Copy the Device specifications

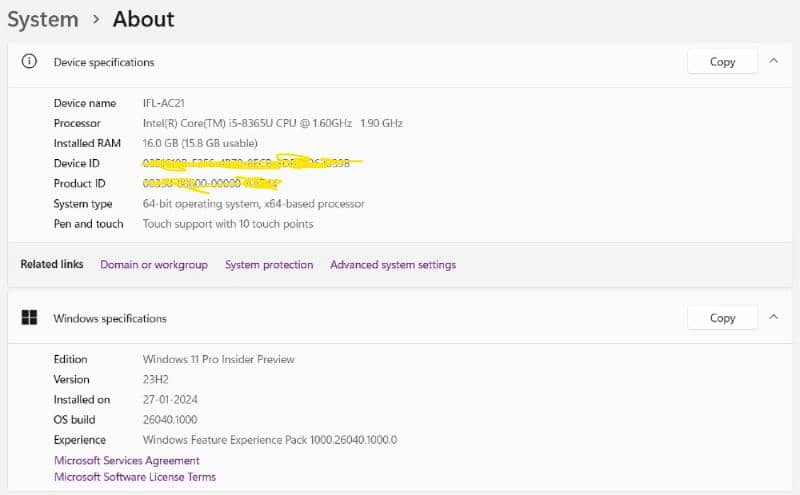(x=722, y=62)
